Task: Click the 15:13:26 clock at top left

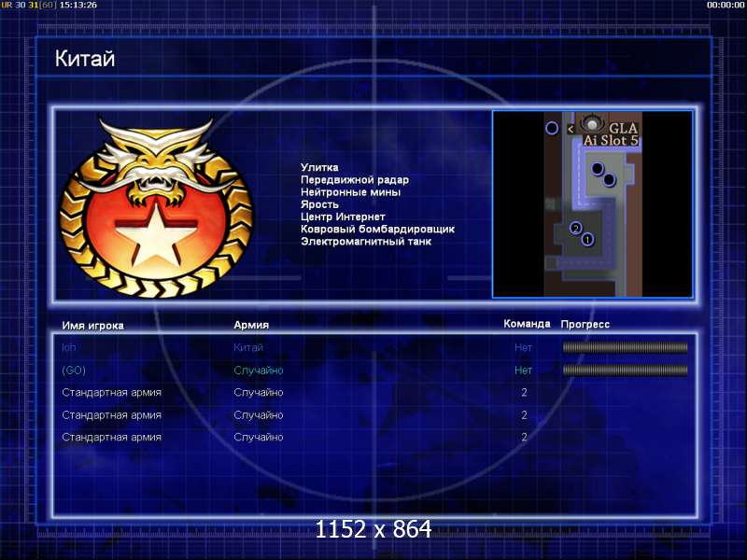Action: click(78, 5)
